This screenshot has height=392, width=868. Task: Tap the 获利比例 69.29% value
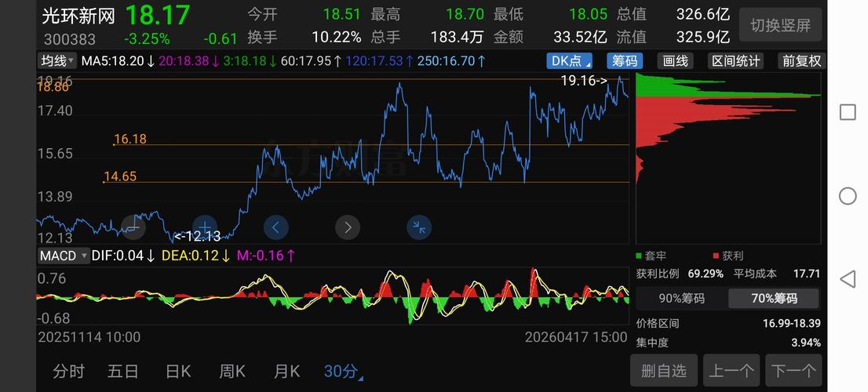click(x=706, y=274)
